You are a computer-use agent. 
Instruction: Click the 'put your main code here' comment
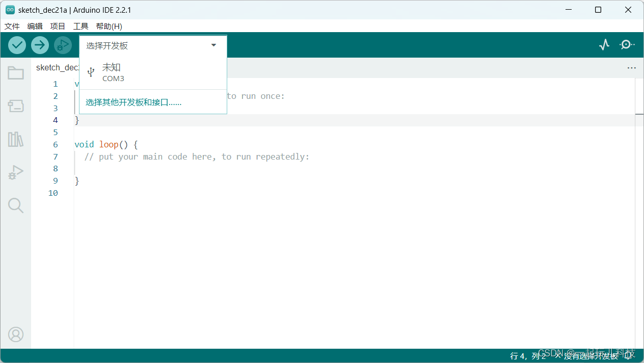tap(197, 157)
